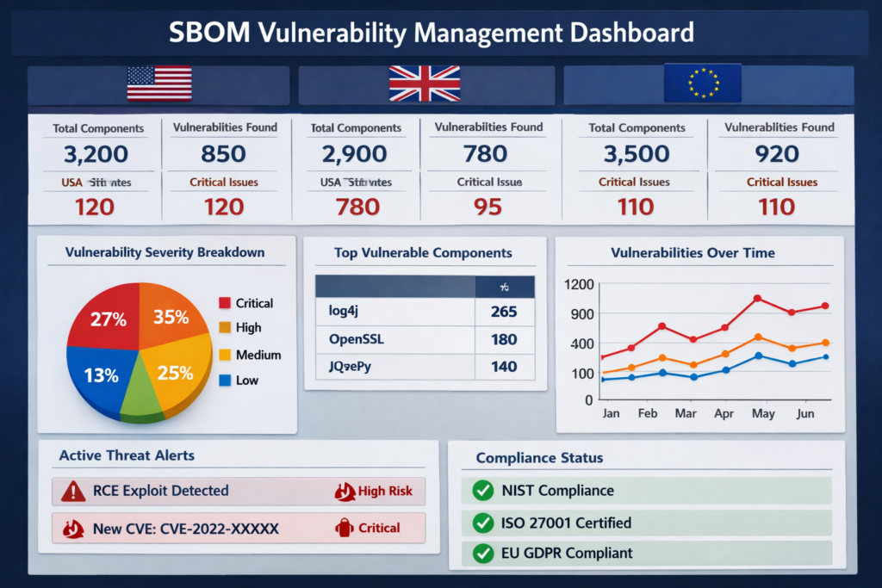Expand the Top Vulnerable Components table header
This screenshot has width=882, height=588.
click(425, 284)
